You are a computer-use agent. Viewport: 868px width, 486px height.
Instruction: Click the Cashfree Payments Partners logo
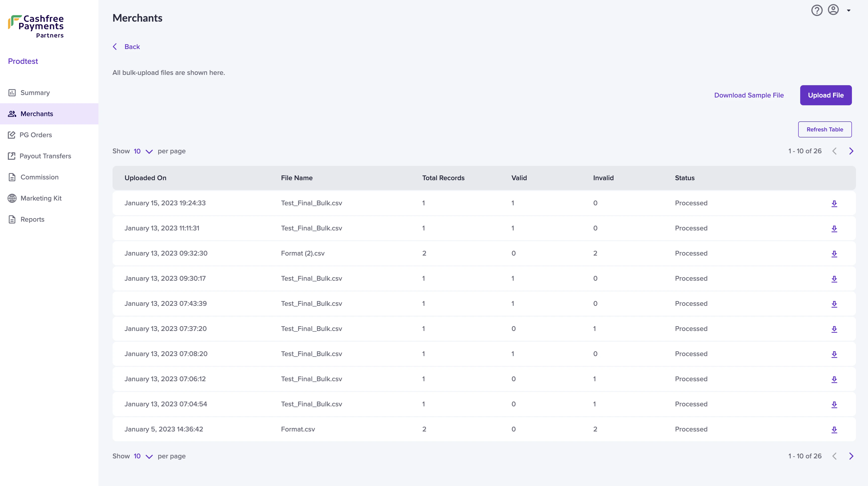click(36, 26)
